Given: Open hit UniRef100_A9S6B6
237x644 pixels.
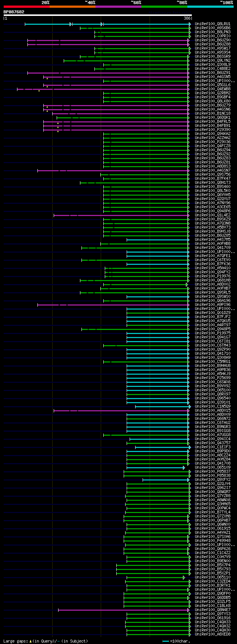Looking at the screenshot, I should [x=213, y=28].
